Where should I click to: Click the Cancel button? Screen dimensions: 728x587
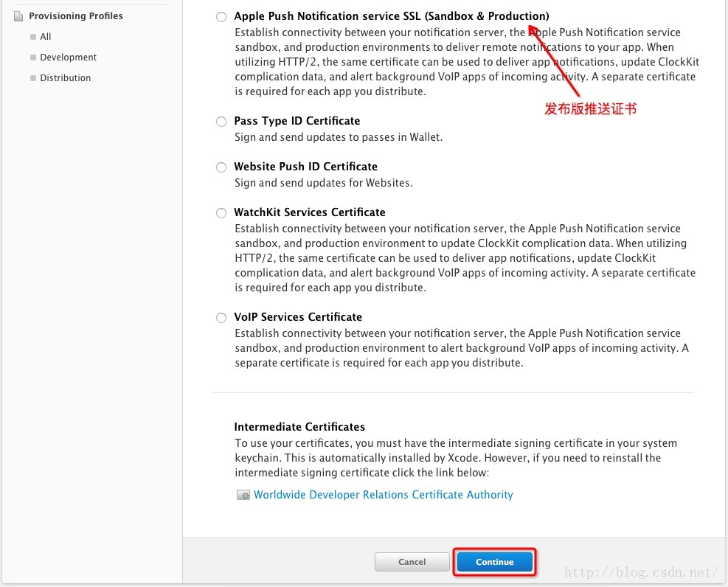[x=412, y=562]
